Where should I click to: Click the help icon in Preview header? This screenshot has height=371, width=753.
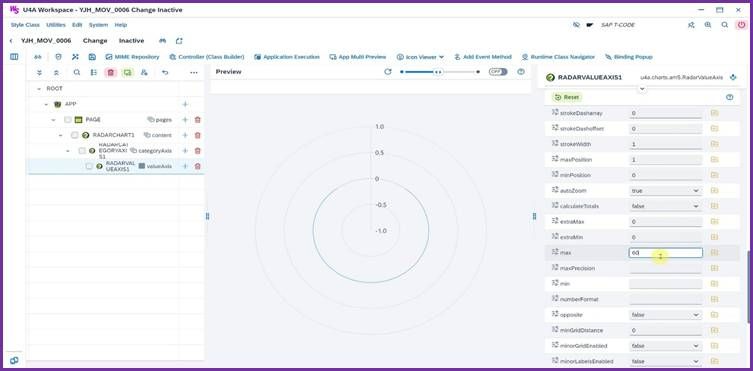(521, 72)
